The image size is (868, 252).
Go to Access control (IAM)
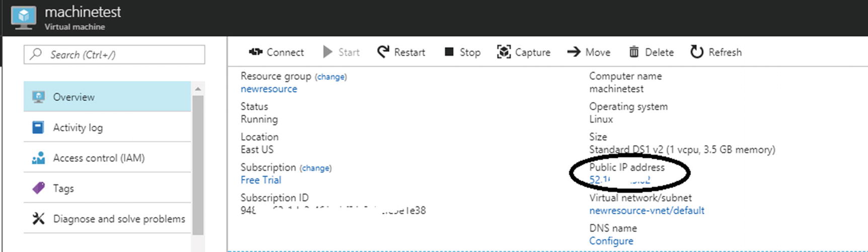pyautogui.click(x=99, y=158)
